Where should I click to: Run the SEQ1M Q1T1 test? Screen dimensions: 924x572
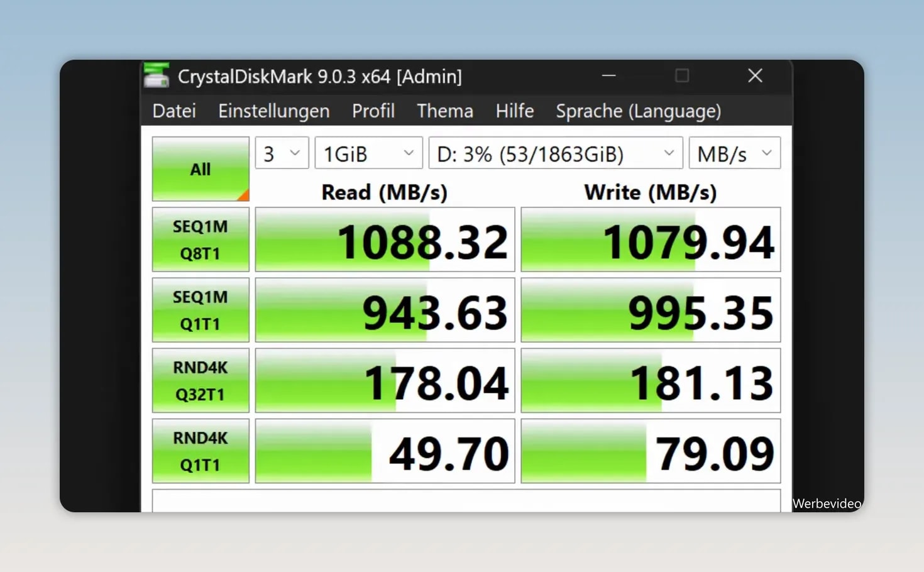(x=201, y=310)
